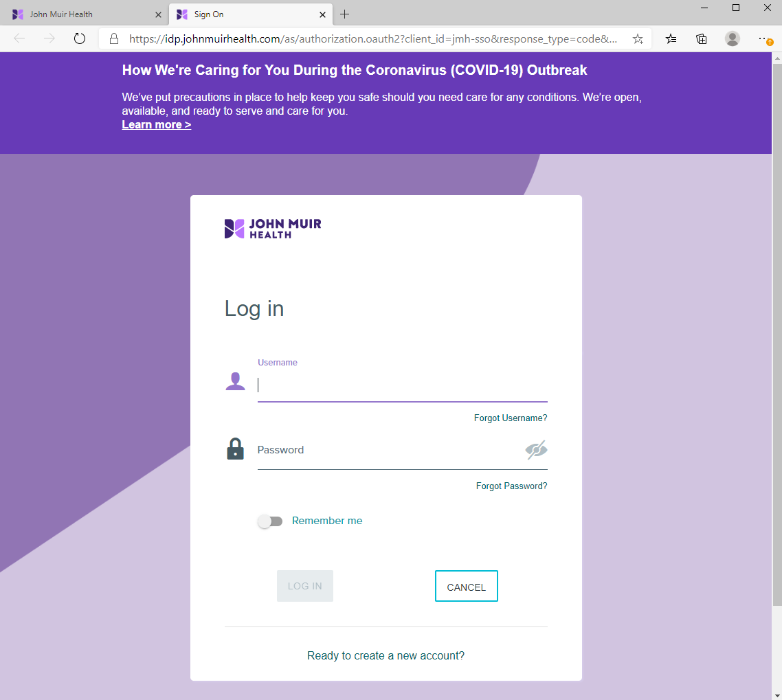Open the Favorites list icon

tap(671, 39)
